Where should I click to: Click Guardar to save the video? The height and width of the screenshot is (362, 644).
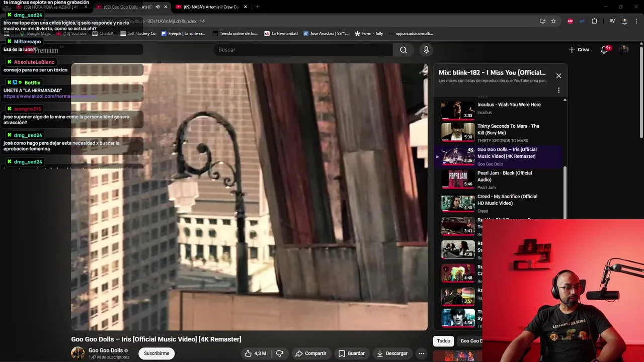[x=351, y=353]
